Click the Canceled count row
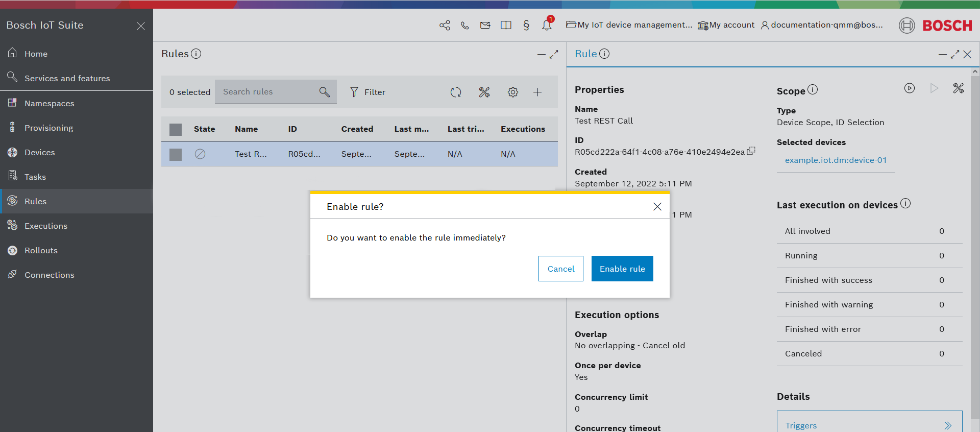 [x=870, y=354]
